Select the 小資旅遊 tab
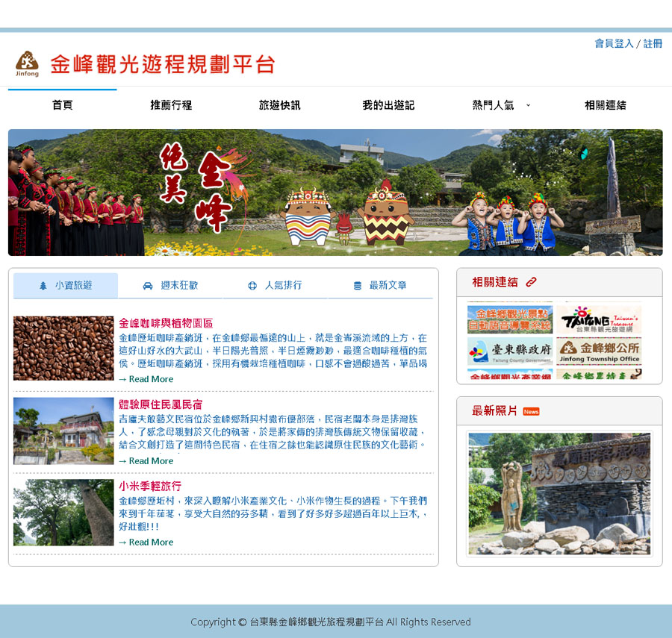This screenshot has width=672, height=638. click(66, 285)
